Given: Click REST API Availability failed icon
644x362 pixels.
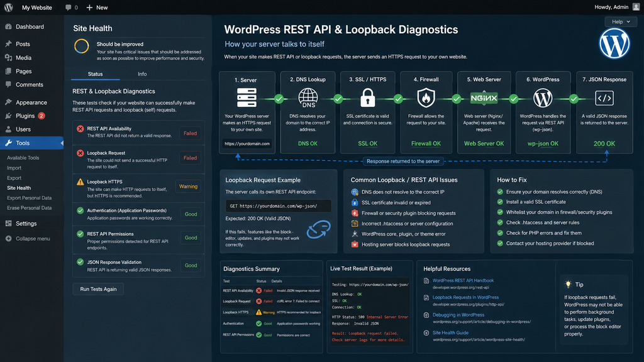Looking at the screenshot, I should coord(80,129).
